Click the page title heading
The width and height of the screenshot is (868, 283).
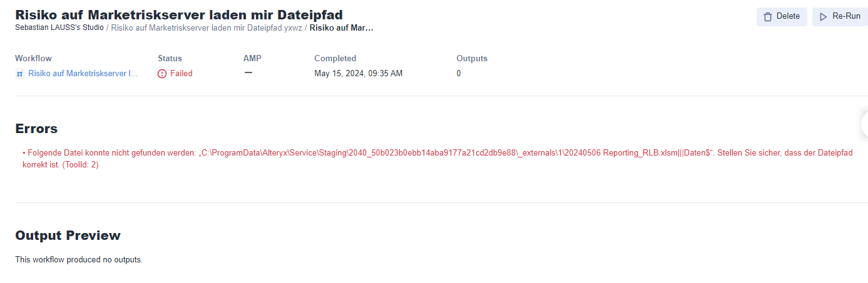click(x=179, y=14)
